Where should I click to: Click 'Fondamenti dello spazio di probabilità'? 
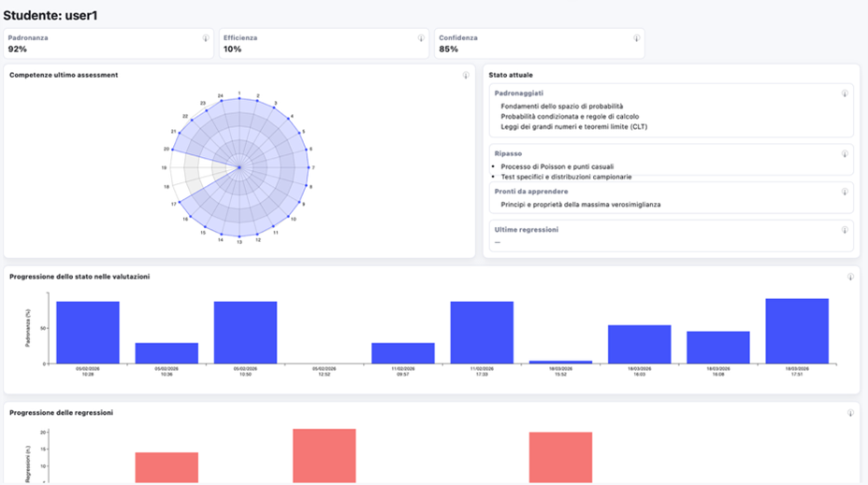(x=562, y=107)
